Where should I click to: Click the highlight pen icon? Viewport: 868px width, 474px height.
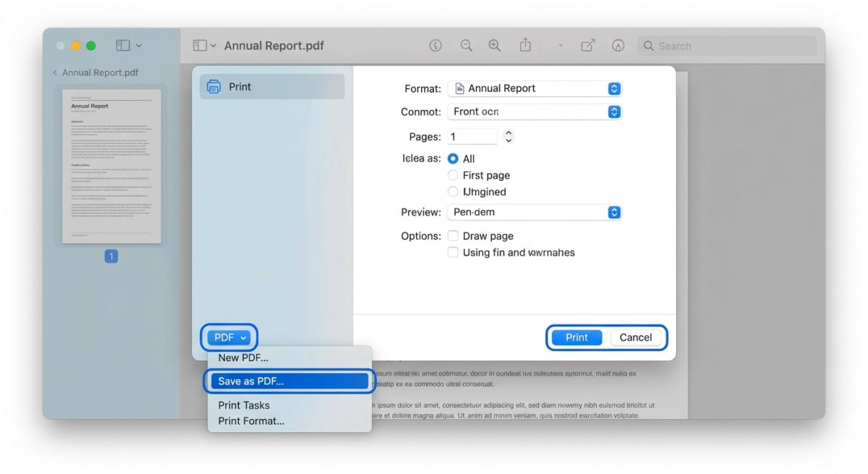tap(618, 45)
